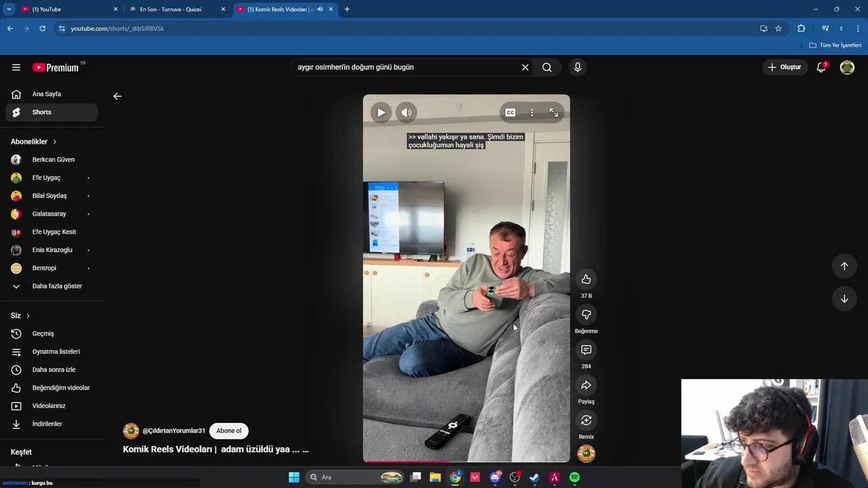Bookmark this page with the star
The height and width of the screenshot is (488, 868).
tap(778, 28)
